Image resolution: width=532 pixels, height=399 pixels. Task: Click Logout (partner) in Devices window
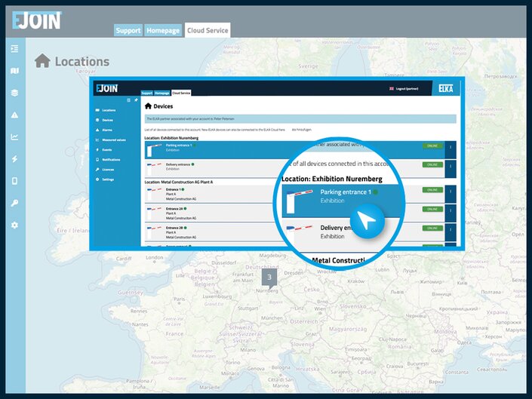click(407, 89)
